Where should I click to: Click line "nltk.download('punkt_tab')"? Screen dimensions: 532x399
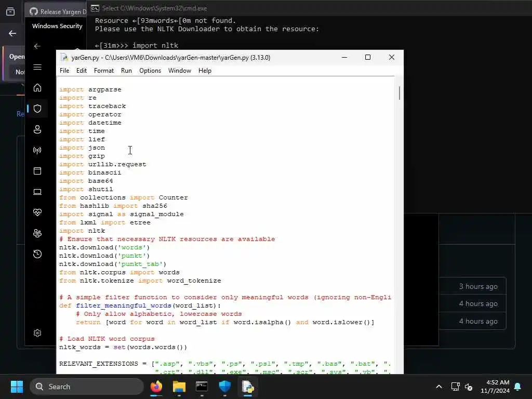[x=113, y=264]
